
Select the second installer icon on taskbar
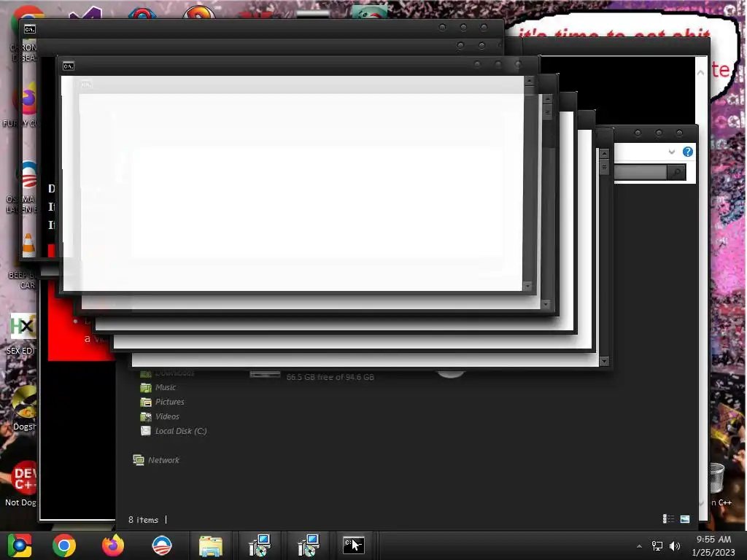pyautogui.click(x=309, y=545)
